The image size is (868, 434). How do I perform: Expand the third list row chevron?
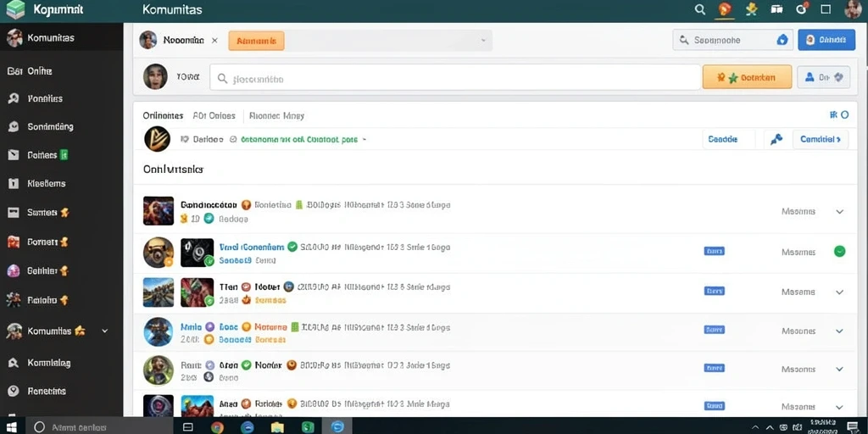[x=840, y=292]
